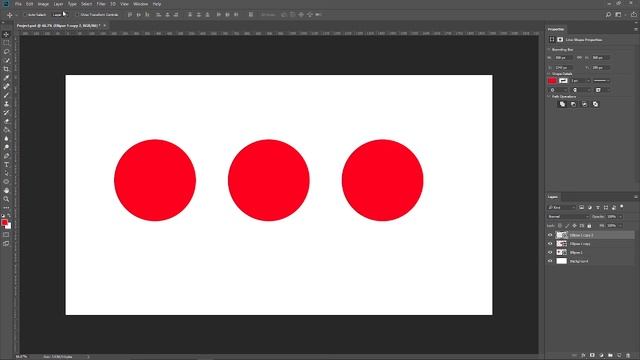The image size is (640, 360).
Task: Click the Subtract Front Shape path operation
Action: coord(573,104)
